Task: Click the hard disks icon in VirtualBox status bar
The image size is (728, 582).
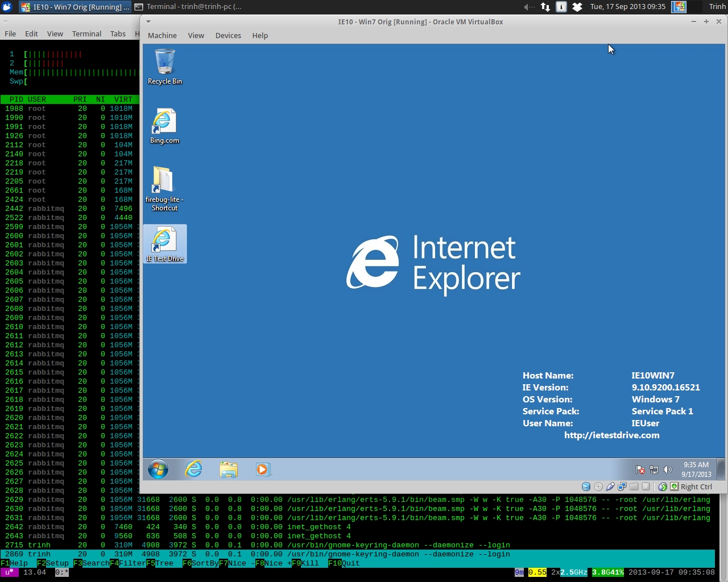Action: 586,487
